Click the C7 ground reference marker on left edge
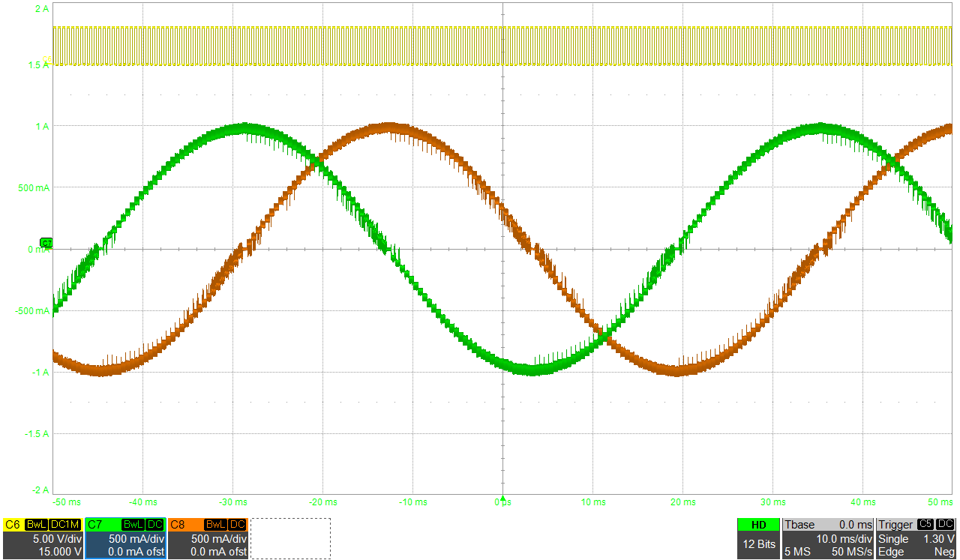 click(45, 242)
